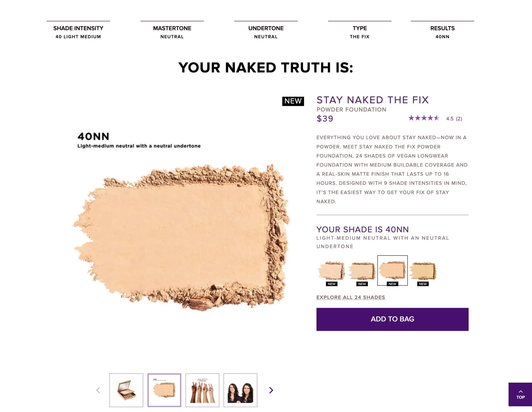
Task: Choose the fourth yellow-toned shade swatch
Action: [x=423, y=271]
